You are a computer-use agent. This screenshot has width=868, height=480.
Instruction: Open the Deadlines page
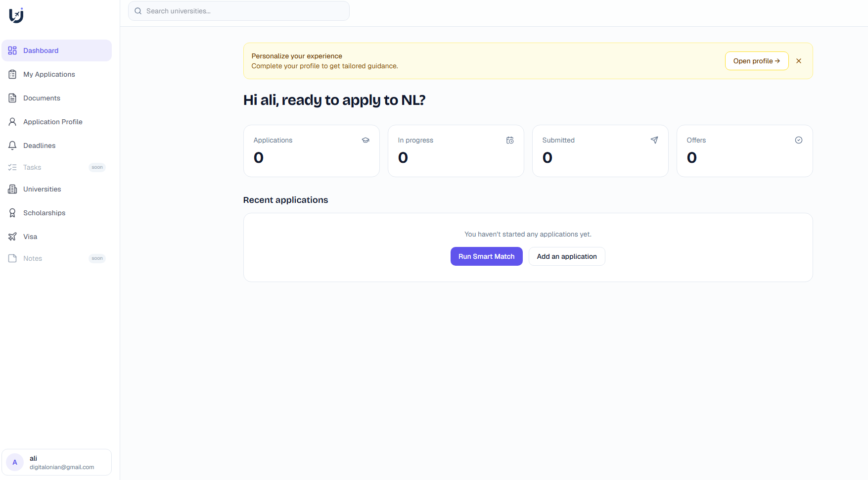(57, 145)
